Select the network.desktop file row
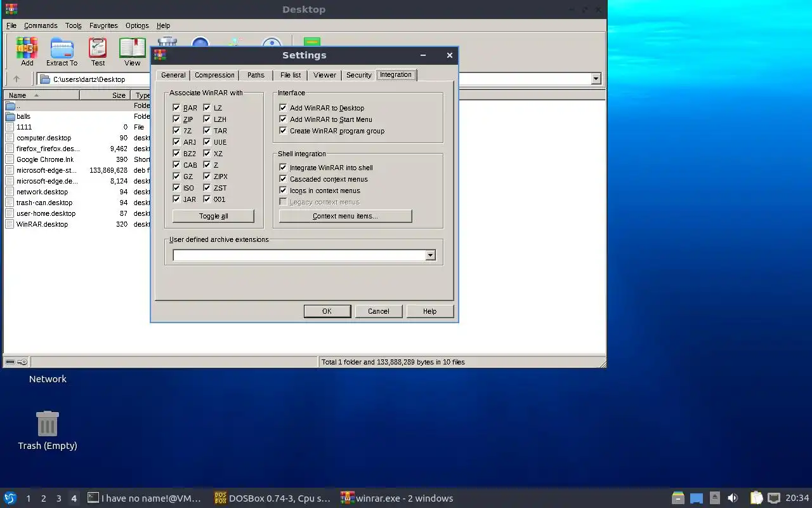This screenshot has width=812, height=508. coord(76,192)
